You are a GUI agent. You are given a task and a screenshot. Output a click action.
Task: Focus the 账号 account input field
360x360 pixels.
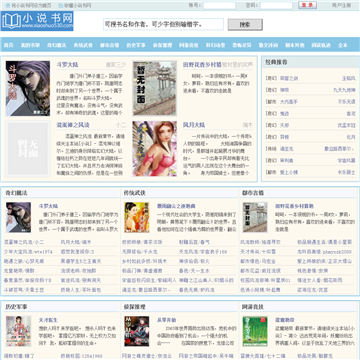[x=219, y=5]
